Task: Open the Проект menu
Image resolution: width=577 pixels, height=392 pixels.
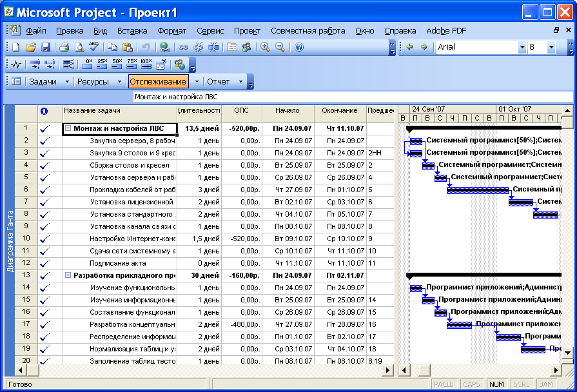Action: coord(248,31)
